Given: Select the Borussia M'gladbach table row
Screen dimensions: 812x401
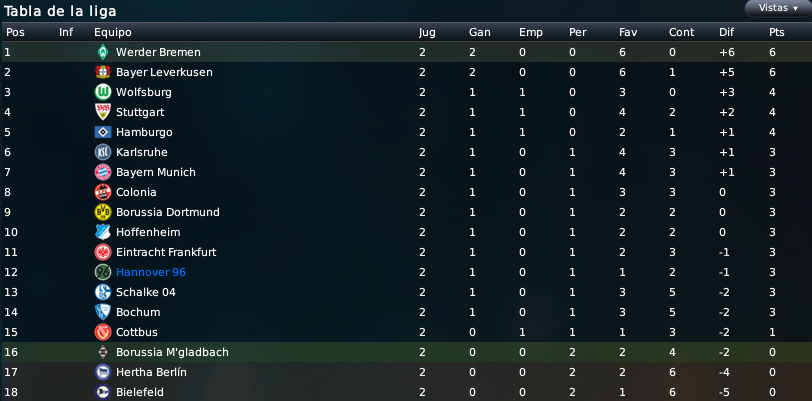Looking at the screenshot, I should pyautogui.click(x=406, y=352).
